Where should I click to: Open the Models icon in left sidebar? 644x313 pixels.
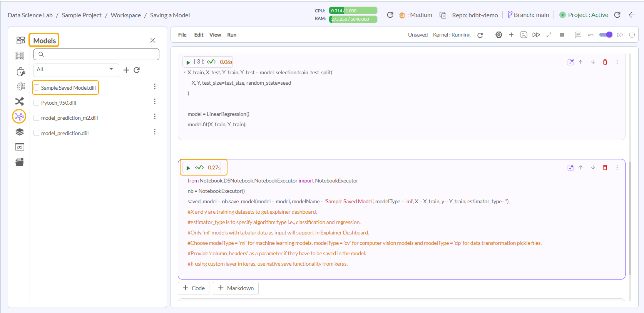click(x=19, y=116)
